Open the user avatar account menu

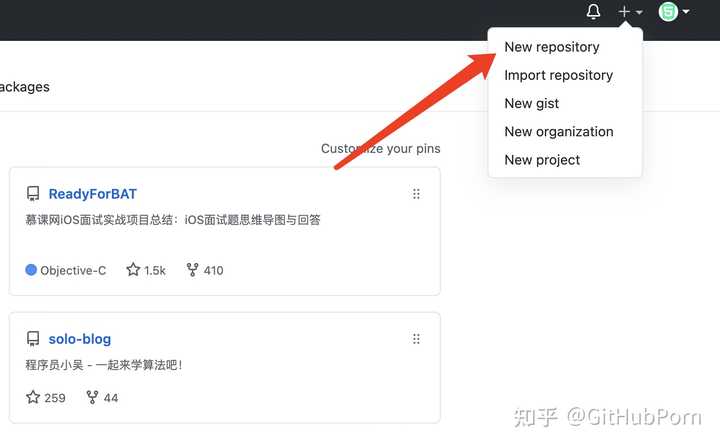(x=674, y=11)
